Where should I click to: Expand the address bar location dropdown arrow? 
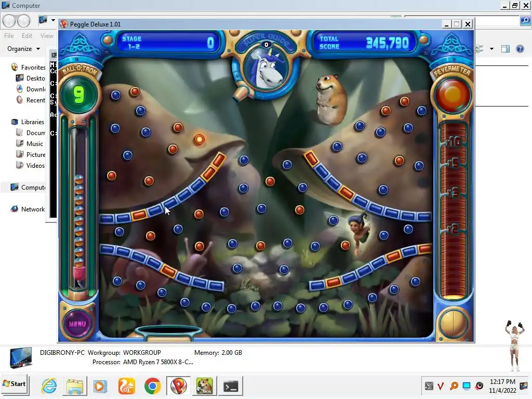(54, 20)
